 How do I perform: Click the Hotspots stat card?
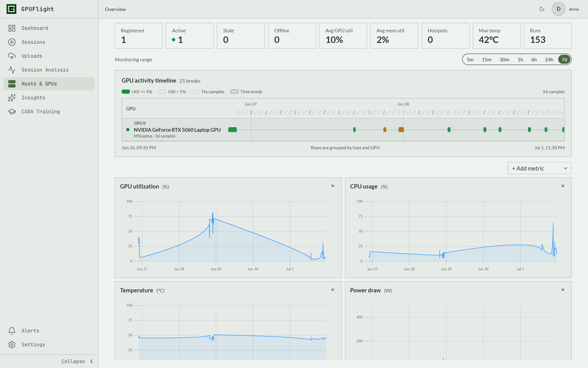pos(445,36)
